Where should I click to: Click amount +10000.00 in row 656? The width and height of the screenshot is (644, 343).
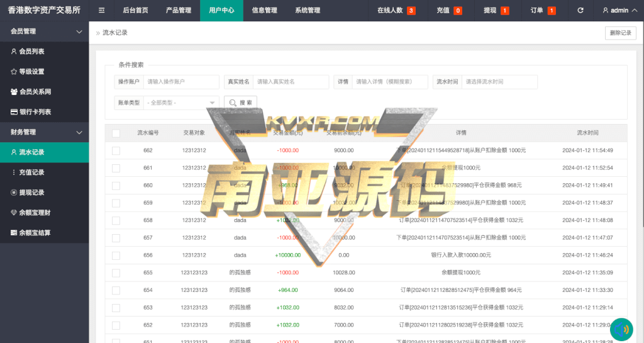[287, 255]
